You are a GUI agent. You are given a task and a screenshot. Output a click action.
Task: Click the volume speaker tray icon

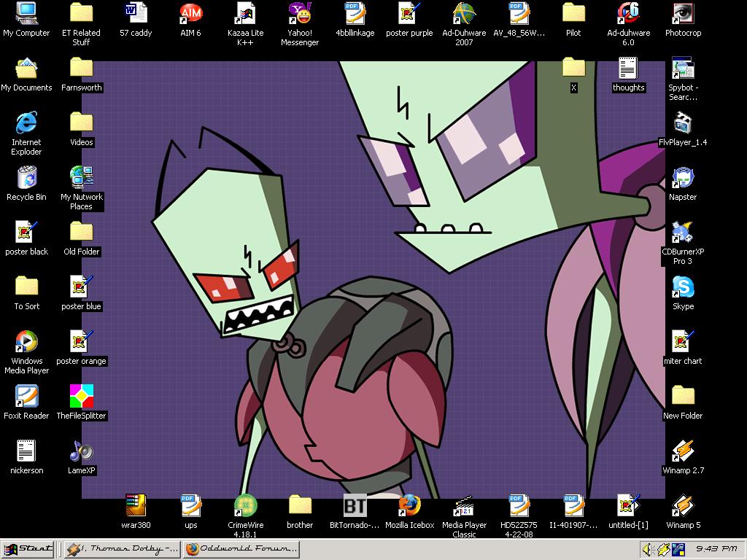646,549
